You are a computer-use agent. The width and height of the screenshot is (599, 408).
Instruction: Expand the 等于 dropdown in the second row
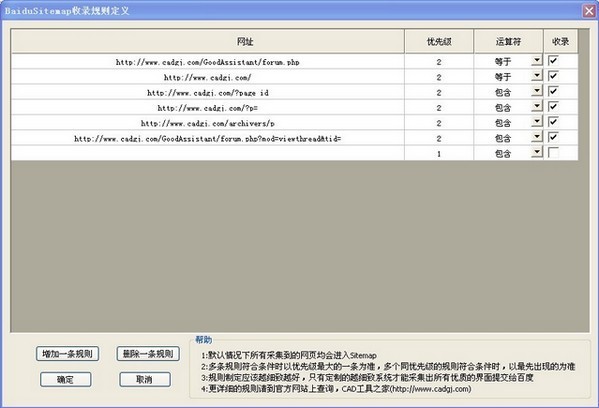(x=537, y=76)
